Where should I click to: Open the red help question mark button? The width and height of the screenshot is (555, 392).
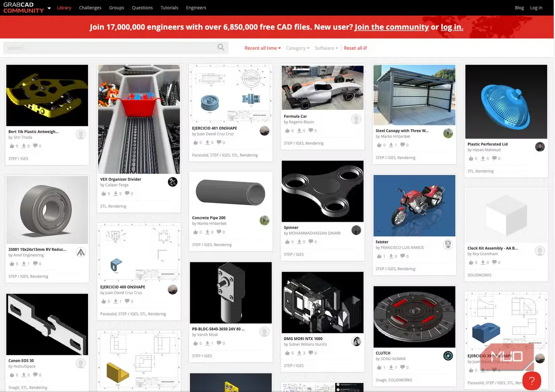pos(531,381)
